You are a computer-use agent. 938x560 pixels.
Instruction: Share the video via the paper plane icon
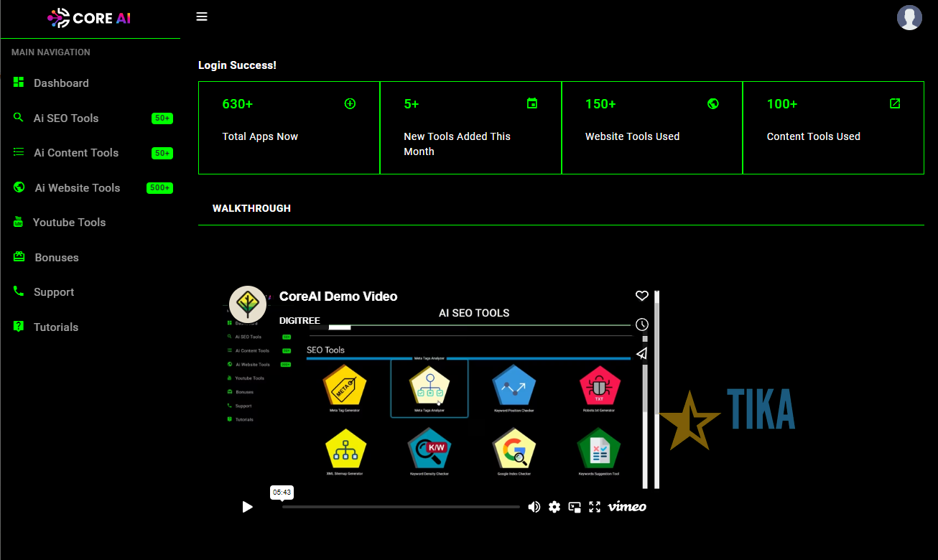click(641, 353)
